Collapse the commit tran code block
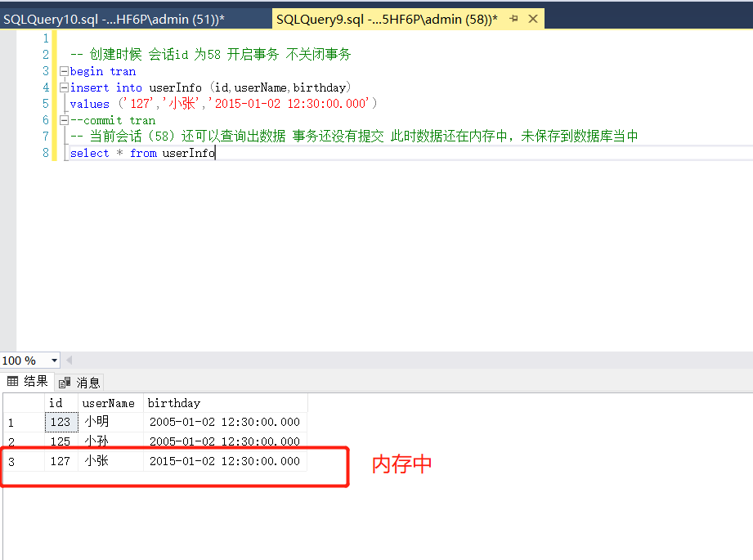The image size is (753, 560). point(63,120)
